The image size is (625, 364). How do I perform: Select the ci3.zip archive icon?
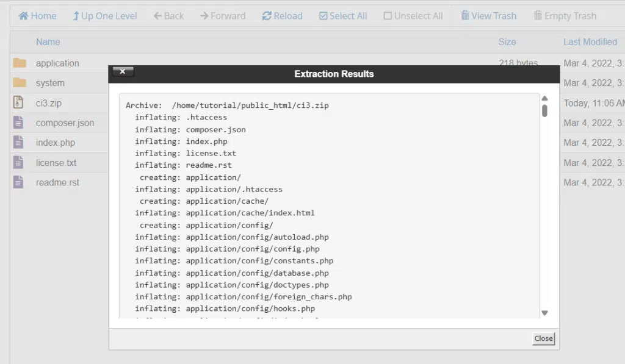click(x=18, y=102)
